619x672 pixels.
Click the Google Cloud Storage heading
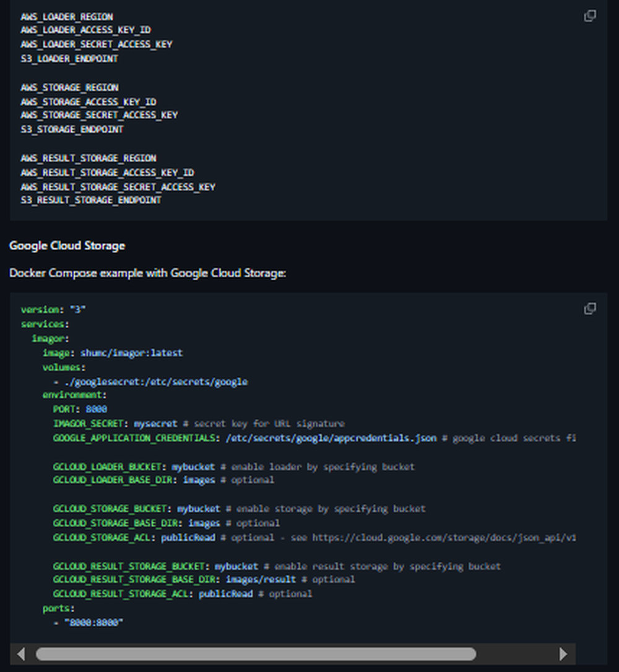(x=67, y=246)
